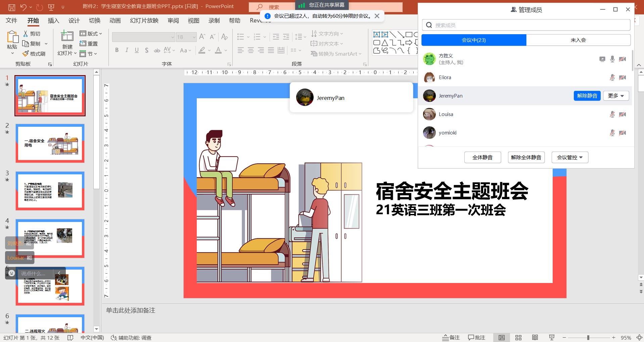This screenshot has width=644, height=342.
Task: Click the Cut (剪切) scissors icon
Action: [x=26, y=34]
